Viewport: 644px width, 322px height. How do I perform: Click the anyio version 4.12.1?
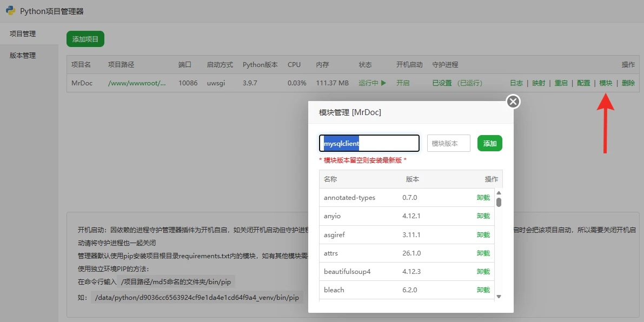coord(411,216)
